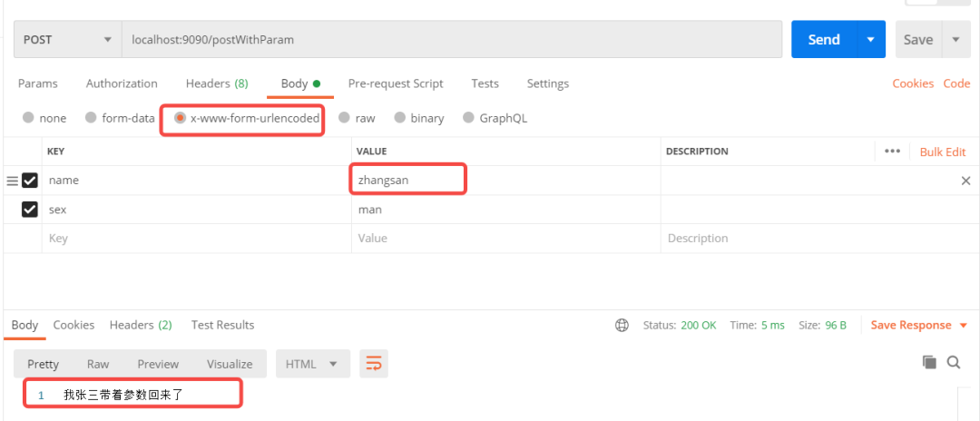View the Test Results tab

tap(222, 325)
